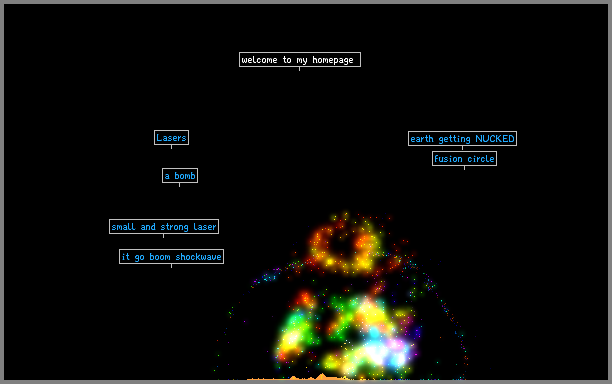Open the 'earth getting NUCKED' sign link
Viewport: 612px width, 384px height.
pos(463,139)
